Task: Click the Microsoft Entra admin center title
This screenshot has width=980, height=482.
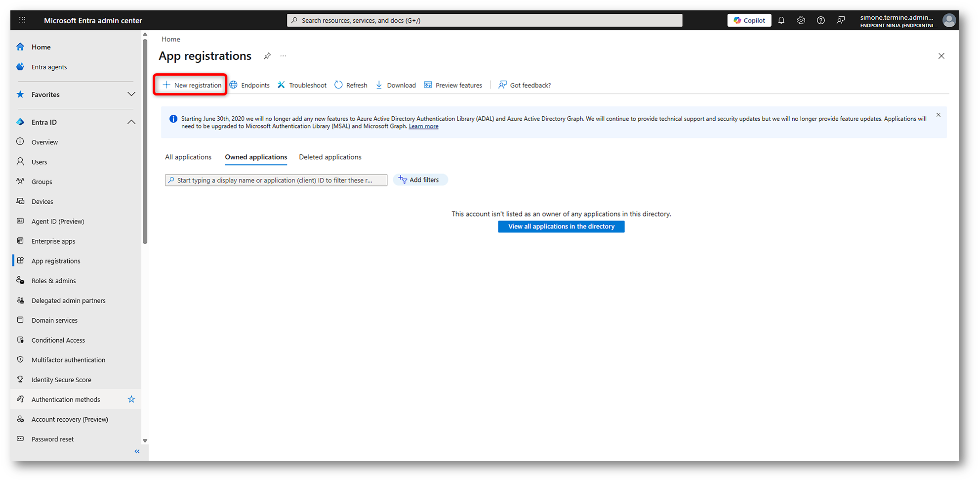Action: [93, 20]
